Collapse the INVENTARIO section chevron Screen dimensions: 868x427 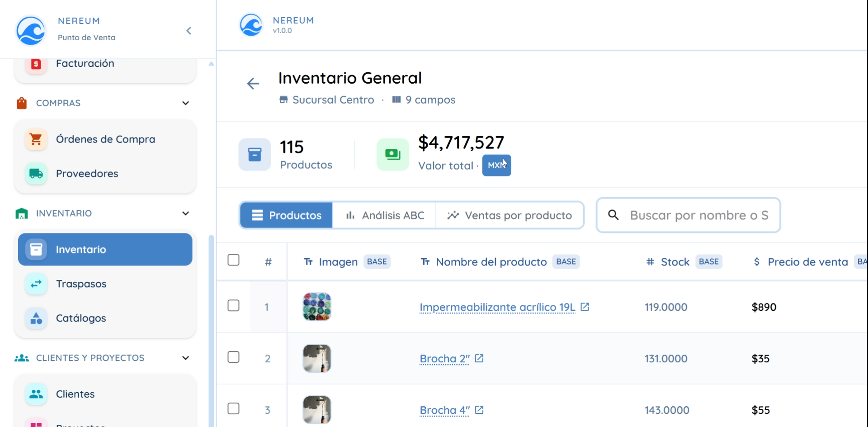tap(185, 213)
